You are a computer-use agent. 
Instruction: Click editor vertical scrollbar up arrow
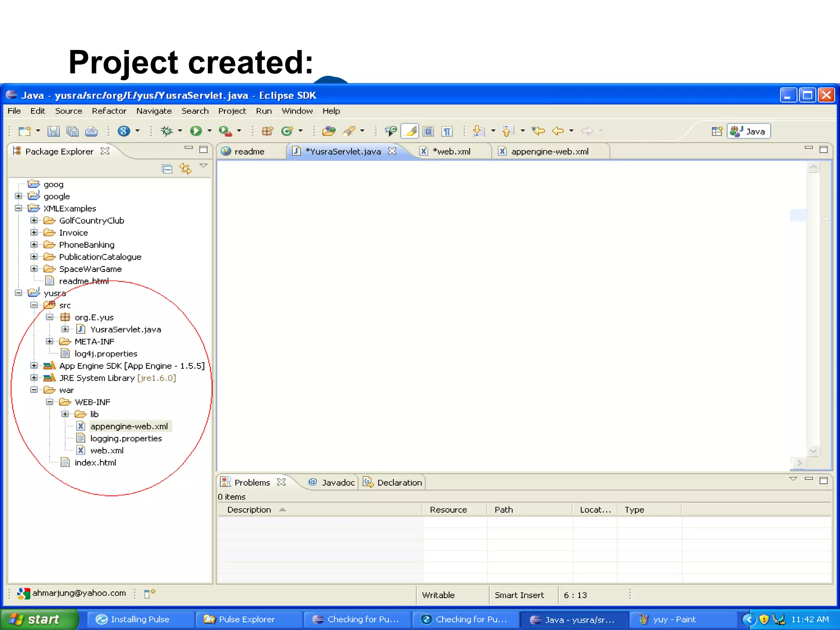813,167
